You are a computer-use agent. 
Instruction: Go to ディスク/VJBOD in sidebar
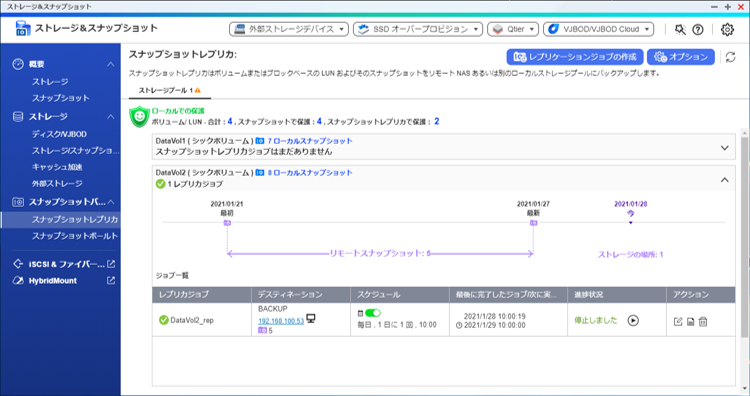click(x=59, y=134)
